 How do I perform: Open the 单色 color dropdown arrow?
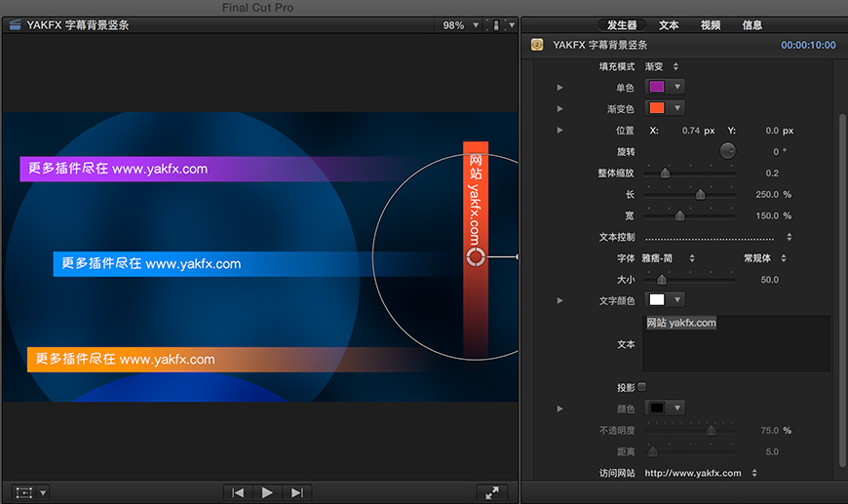pos(677,87)
